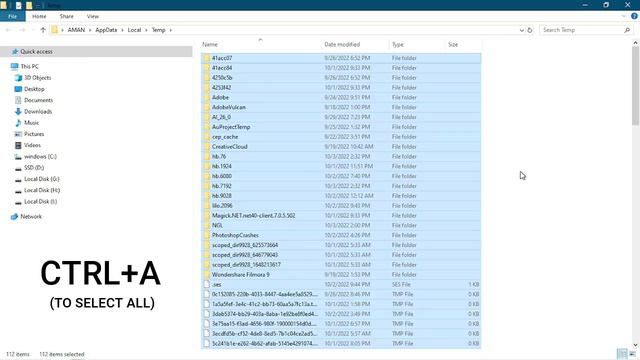
Task: Open Downloads in navigation pane
Action: (x=38, y=111)
